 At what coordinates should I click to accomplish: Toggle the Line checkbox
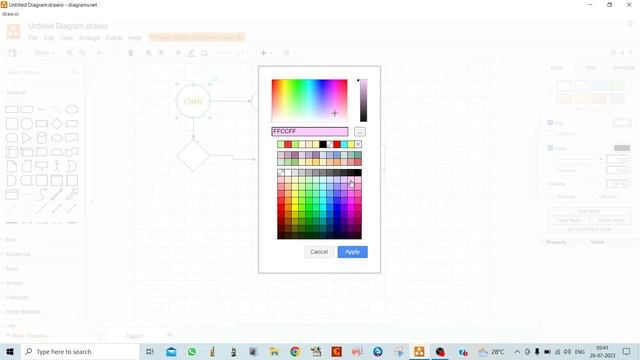pyautogui.click(x=550, y=148)
